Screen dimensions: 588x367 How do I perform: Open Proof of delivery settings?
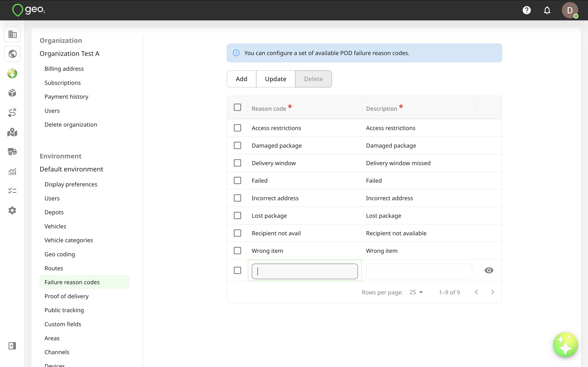(67, 296)
